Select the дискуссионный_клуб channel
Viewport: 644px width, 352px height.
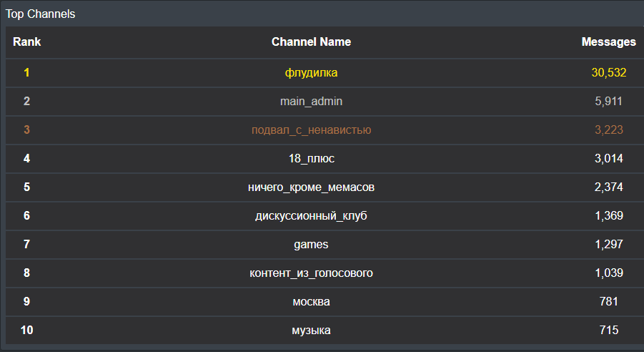coord(311,216)
